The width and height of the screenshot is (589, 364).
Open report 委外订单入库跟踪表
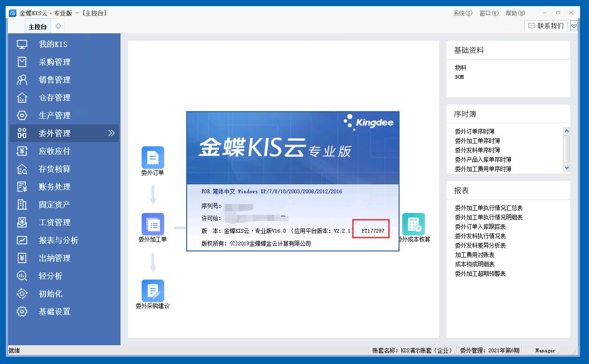click(480, 227)
